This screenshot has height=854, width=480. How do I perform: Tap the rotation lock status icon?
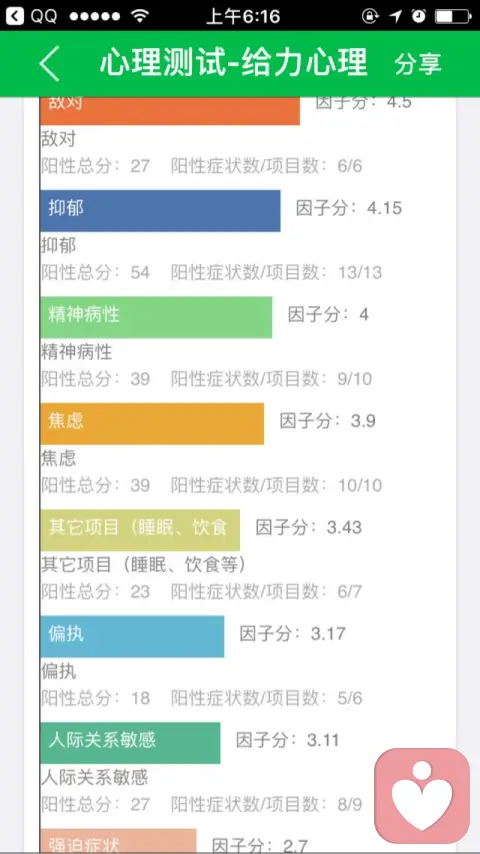[370, 16]
